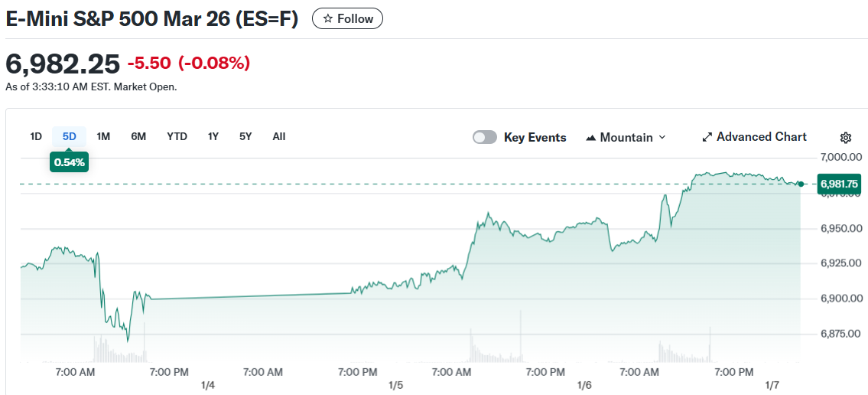Follow the ES=F ticker

[x=348, y=19]
